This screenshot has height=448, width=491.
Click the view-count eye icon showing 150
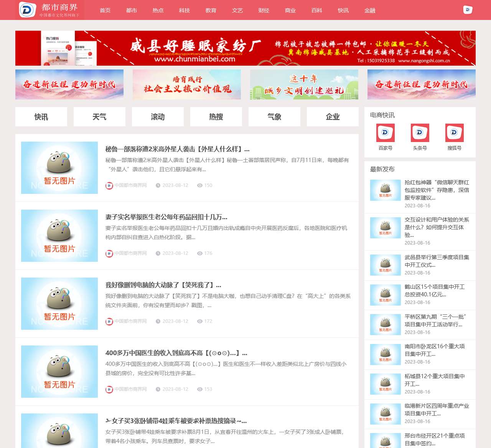pos(199,185)
